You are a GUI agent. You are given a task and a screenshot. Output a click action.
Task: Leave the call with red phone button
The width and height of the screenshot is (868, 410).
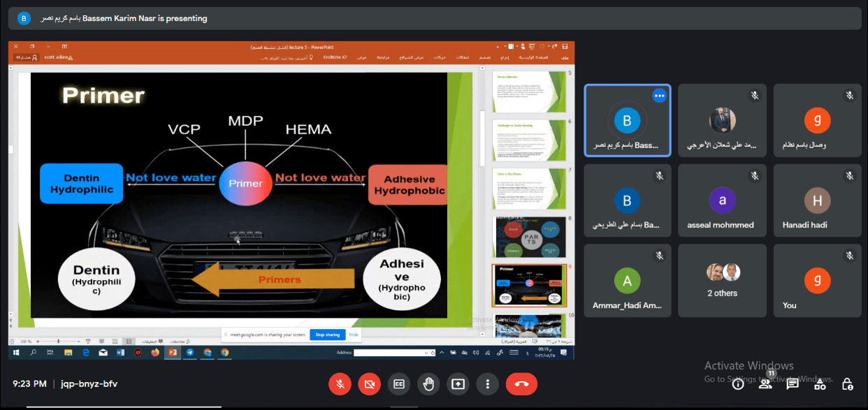521,383
